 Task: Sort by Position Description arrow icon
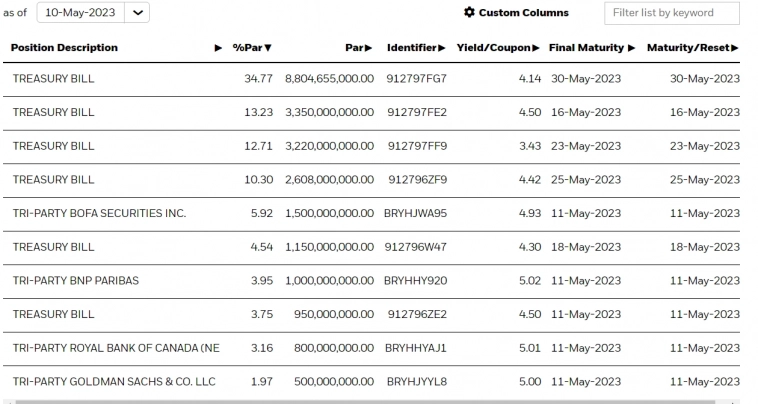coord(219,48)
